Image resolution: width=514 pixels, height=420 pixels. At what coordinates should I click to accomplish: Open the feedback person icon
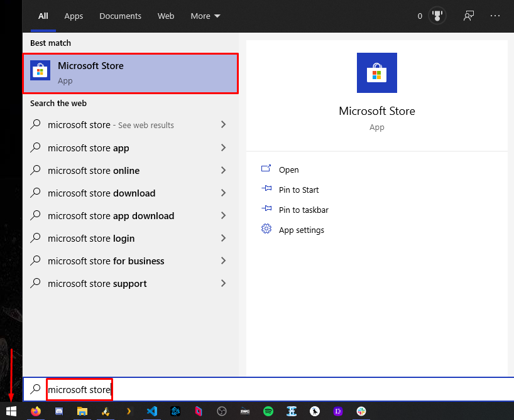pos(469,16)
